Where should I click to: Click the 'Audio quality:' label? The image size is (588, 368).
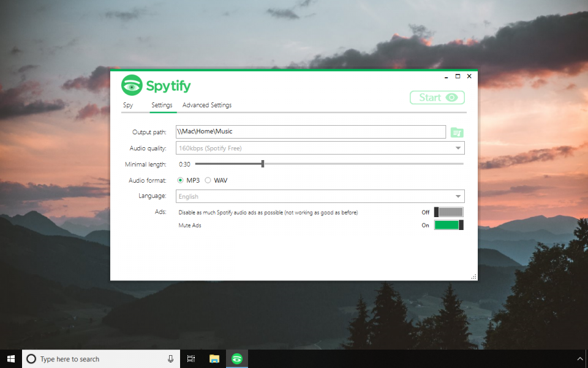[x=148, y=148]
